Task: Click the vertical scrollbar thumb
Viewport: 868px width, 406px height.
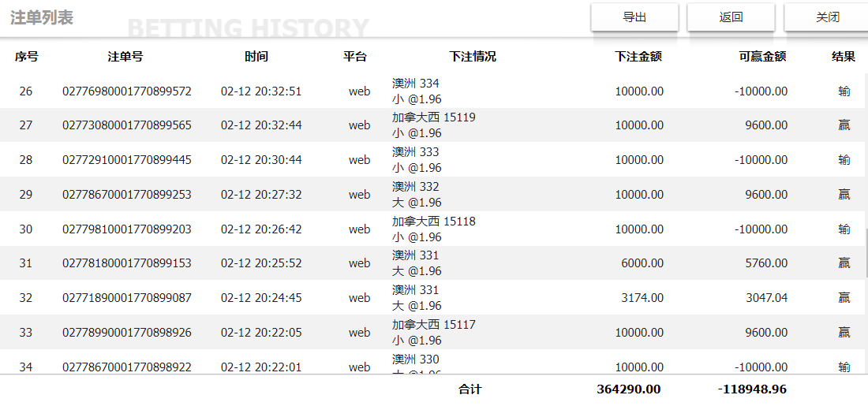Action: [866, 252]
